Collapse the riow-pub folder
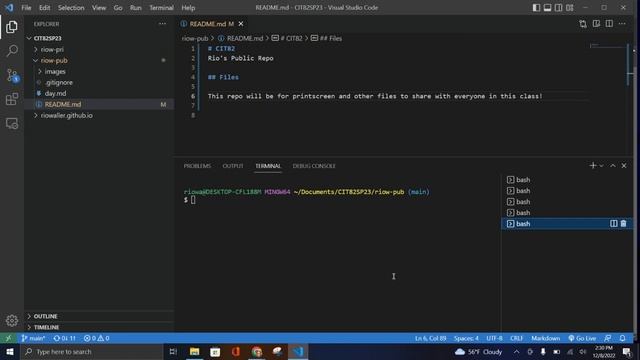 [x=99, y=60]
